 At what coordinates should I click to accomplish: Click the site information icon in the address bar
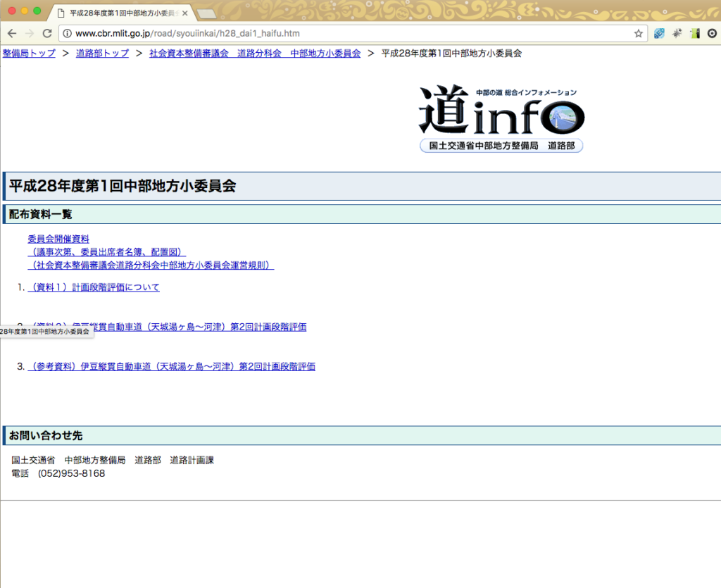tap(67, 33)
